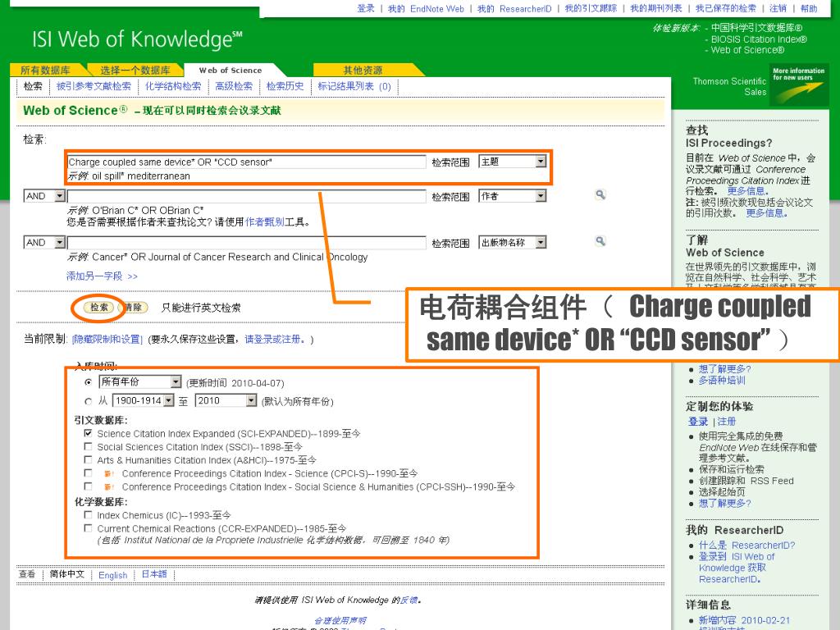Screen dimensions: 840x630
Task: Open the 作者 search field dropdown
Action: pyautogui.click(x=512, y=196)
